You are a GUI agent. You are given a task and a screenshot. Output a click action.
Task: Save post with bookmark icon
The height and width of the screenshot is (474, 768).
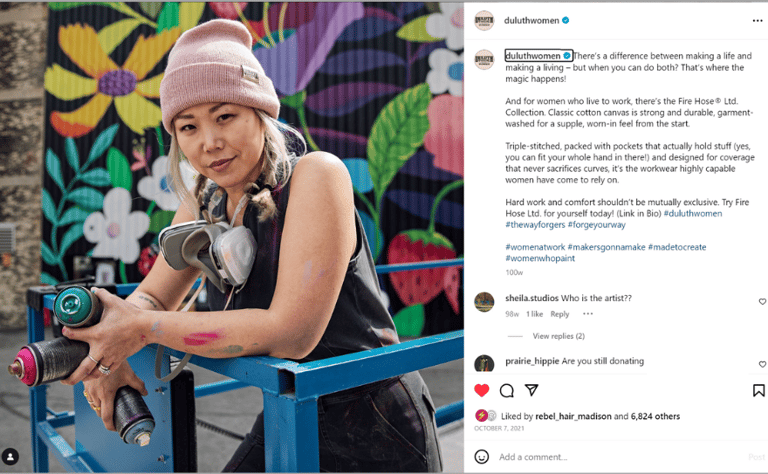(758, 390)
